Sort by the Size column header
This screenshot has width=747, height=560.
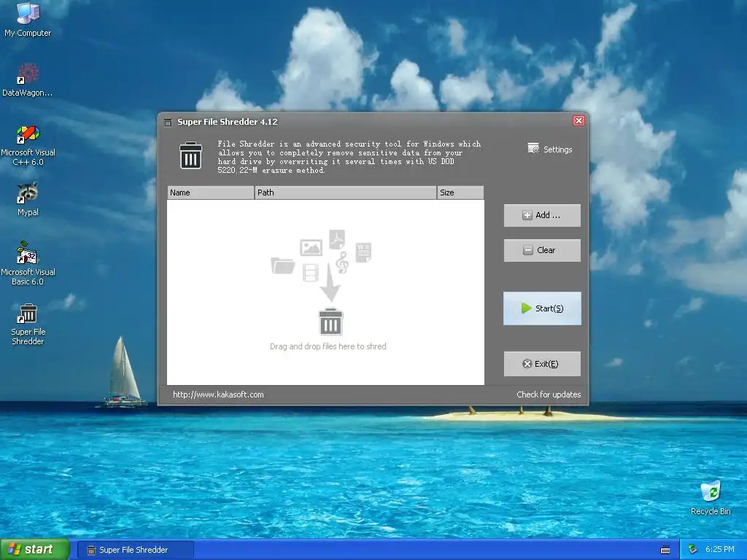(x=460, y=192)
